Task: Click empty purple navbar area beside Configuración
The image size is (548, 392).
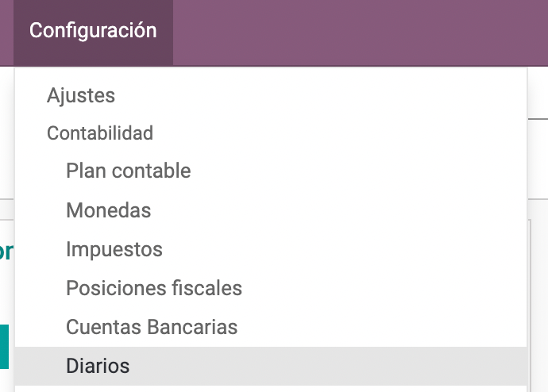Action: click(x=360, y=33)
